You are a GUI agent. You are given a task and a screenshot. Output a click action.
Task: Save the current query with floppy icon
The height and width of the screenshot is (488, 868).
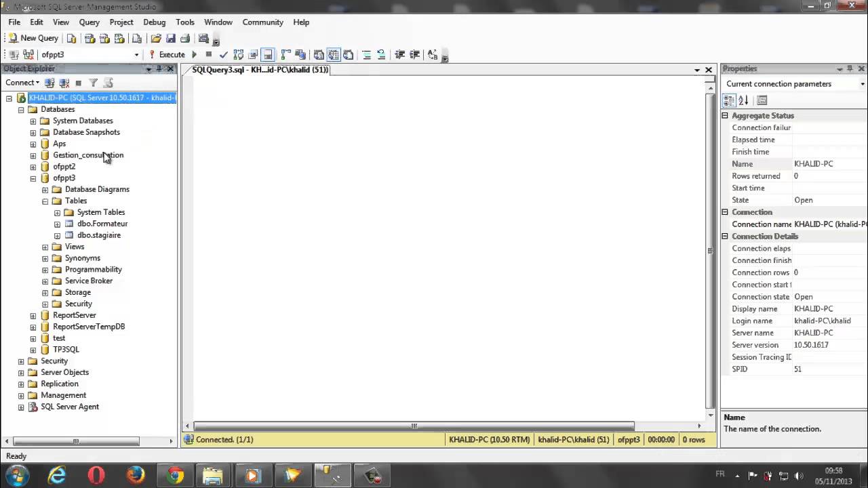(x=171, y=39)
